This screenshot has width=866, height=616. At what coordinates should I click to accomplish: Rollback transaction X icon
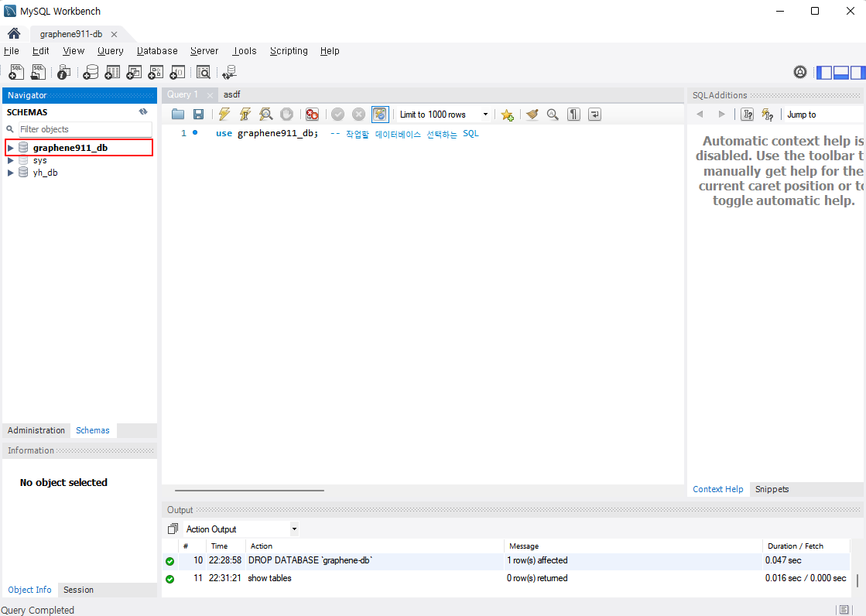[358, 115]
